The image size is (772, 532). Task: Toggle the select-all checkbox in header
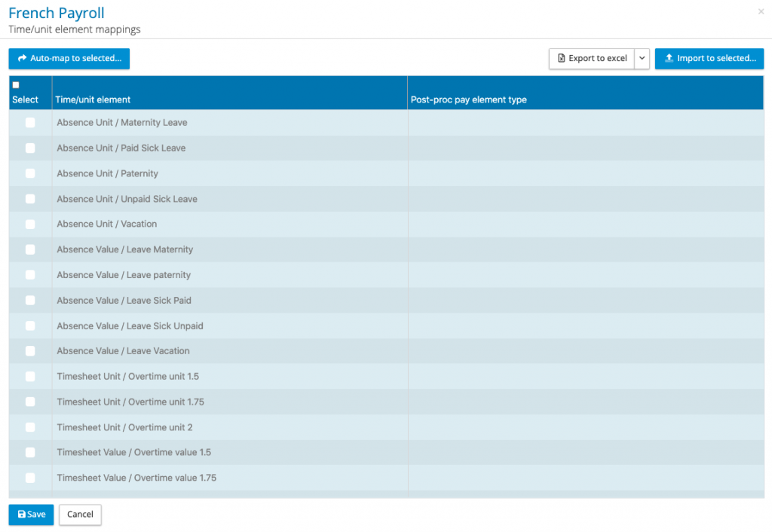[x=16, y=85]
